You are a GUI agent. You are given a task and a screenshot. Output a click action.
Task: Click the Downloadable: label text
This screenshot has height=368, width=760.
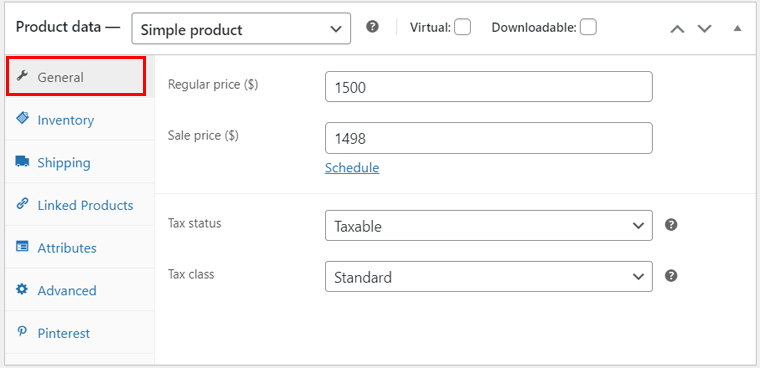(534, 28)
